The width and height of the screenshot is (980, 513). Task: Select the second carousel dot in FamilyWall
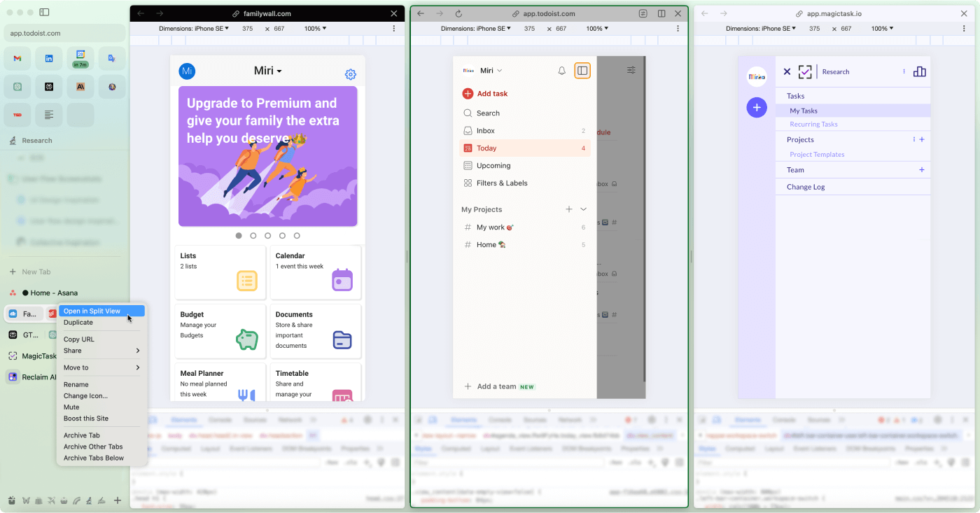pyautogui.click(x=253, y=236)
